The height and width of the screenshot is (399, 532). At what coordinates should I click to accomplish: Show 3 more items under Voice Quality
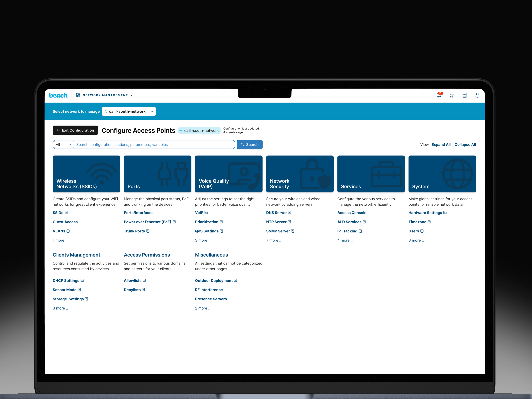[203, 240]
